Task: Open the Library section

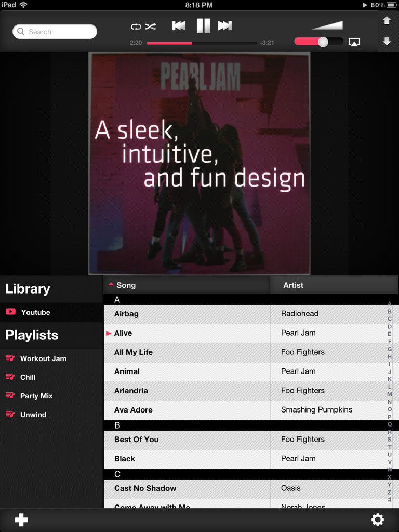Action: 28,289
